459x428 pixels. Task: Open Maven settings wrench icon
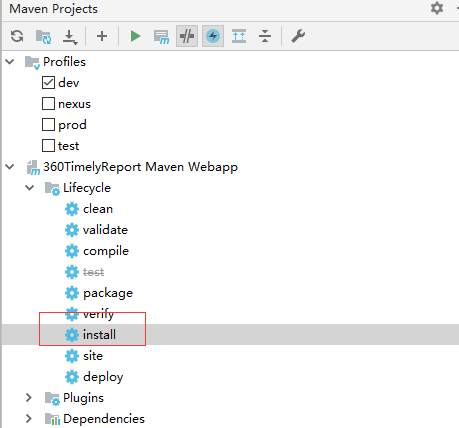(x=298, y=36)
